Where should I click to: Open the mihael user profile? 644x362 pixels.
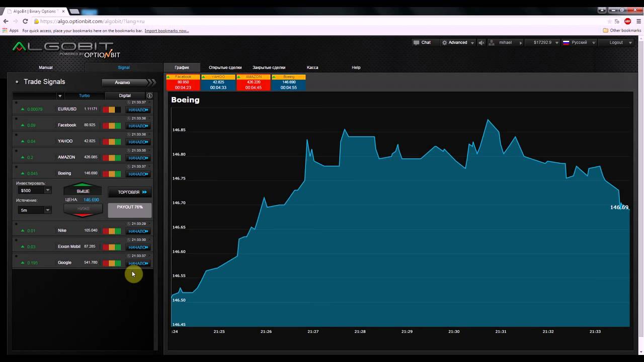505,43
